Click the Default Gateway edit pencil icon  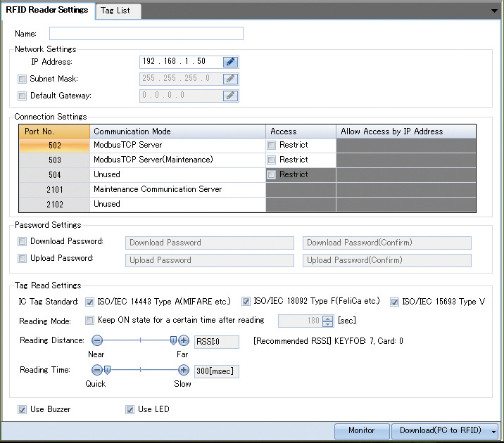[230, 96]
